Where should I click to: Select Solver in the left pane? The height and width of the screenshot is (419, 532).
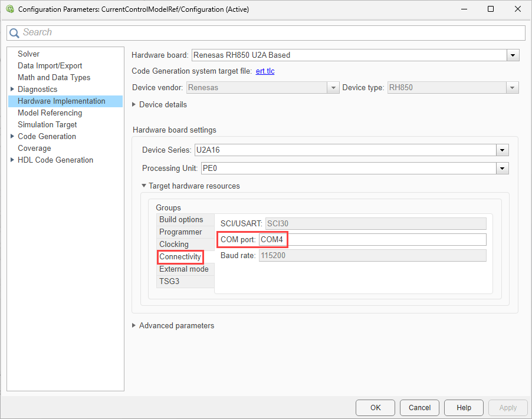pyautogui.click(x=28, y=54)
